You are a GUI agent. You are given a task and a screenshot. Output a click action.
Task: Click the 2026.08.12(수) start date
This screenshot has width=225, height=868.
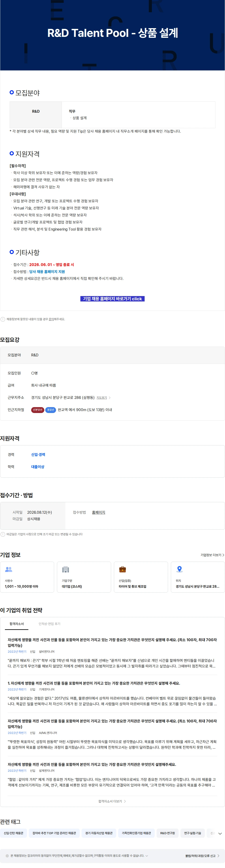click(39, 512)
